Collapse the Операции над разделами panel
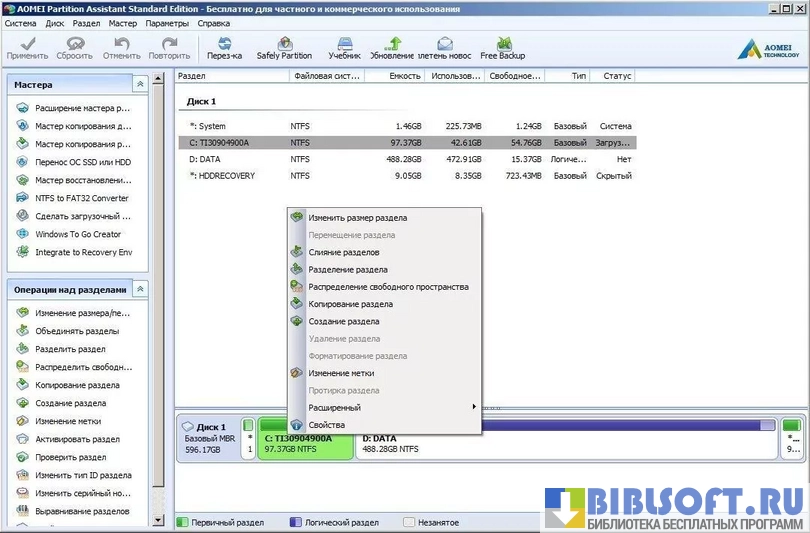 click(x=140, y=289)
